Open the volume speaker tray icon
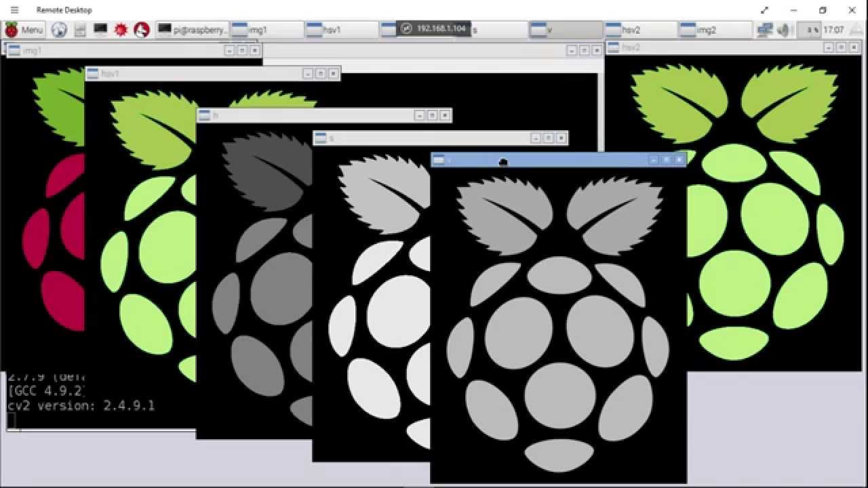Viewport: 868px width, 488px height. point(784,30)
